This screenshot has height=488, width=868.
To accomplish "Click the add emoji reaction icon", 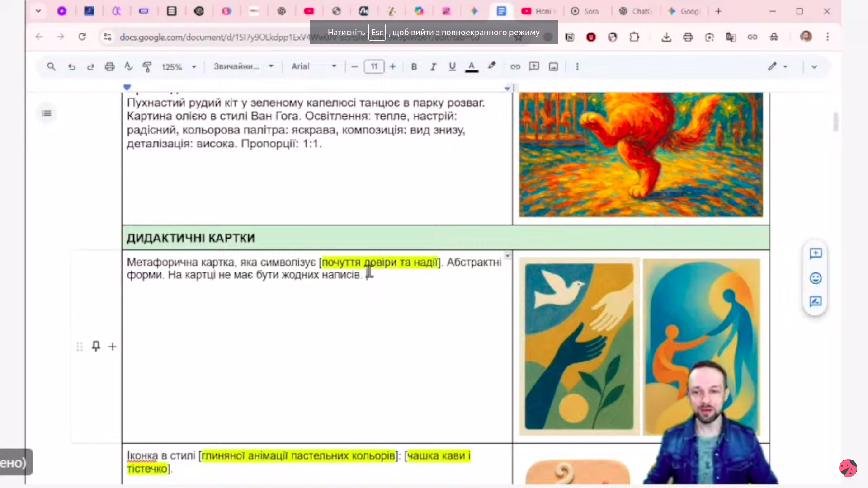I will (x=815, y=278).
